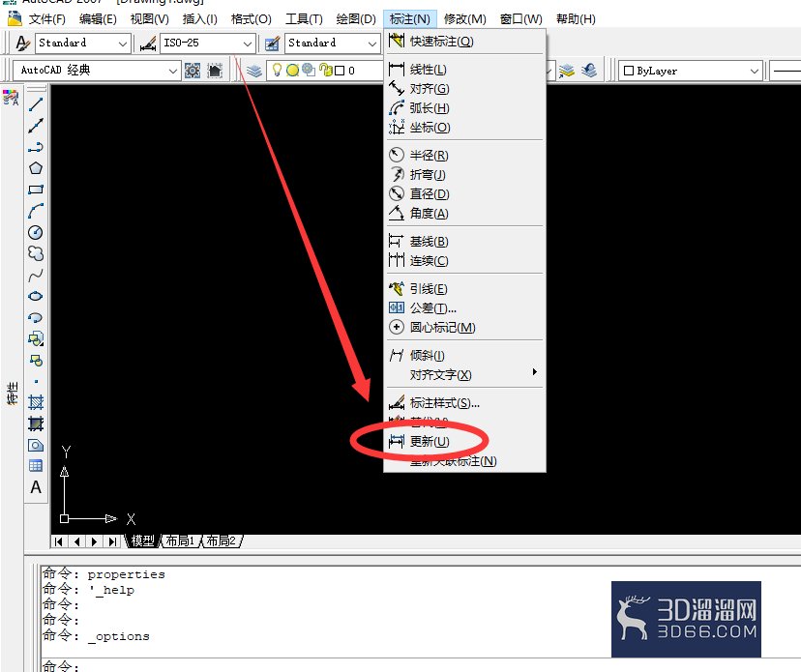The width and height of the screenshot is (801, 672).
Task: Open the 格式(O) menu
Action: (251, 19)
